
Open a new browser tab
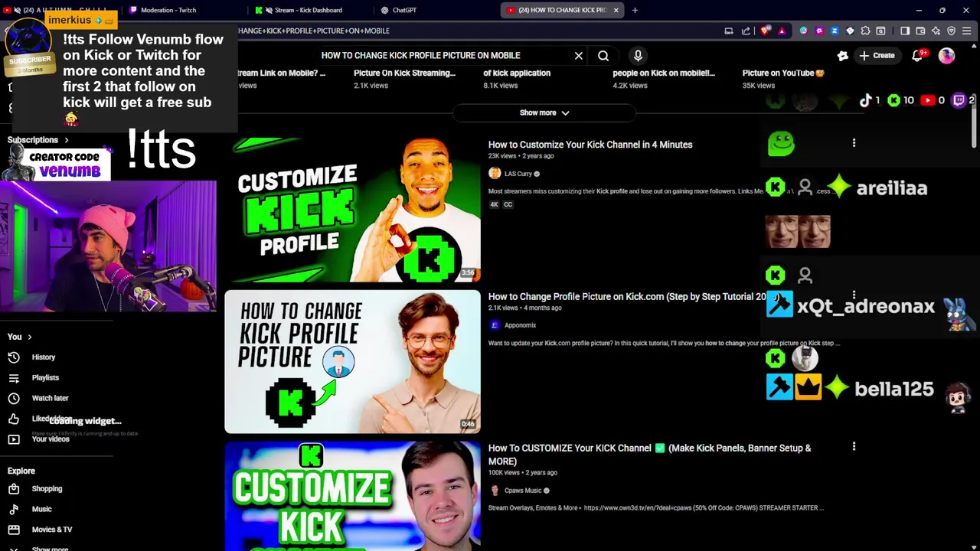point(635,10)
